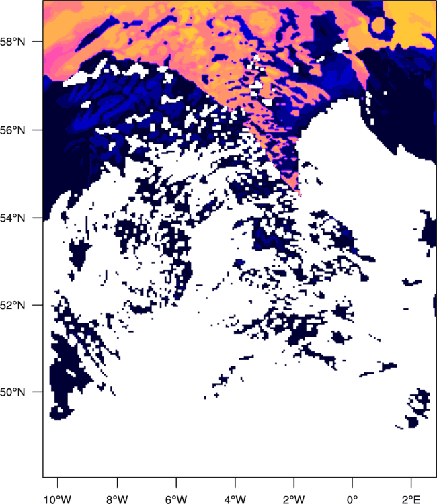Click the 56°N latitude axis label
The height and width of the screenshot is (504, 437).
(x=12, y=130)
